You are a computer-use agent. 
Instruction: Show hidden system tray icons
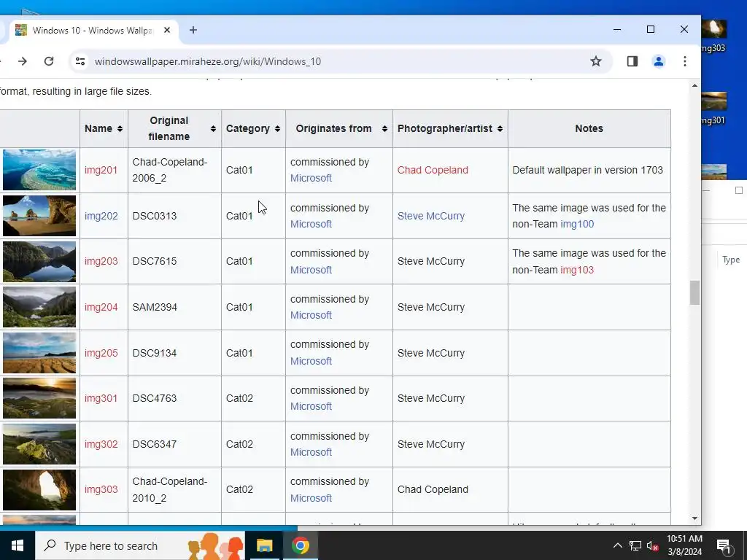tap(617, 545)
